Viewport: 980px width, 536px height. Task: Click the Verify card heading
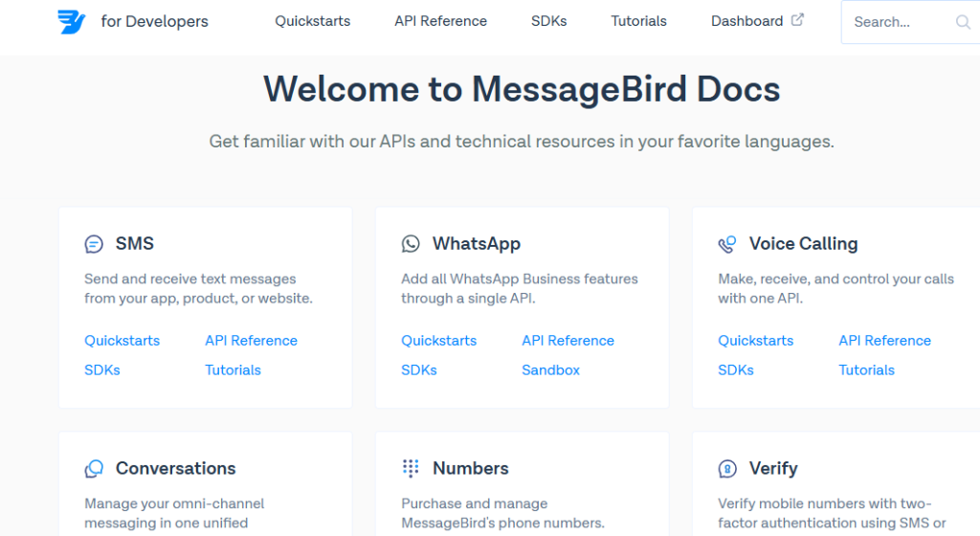773,469
